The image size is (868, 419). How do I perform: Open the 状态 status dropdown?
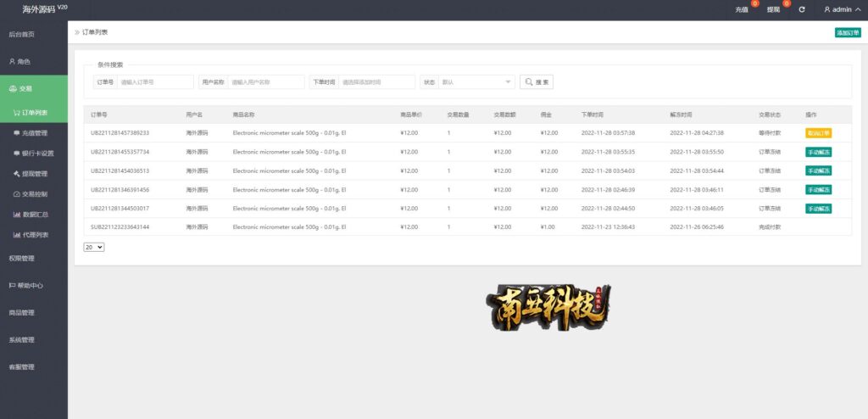pos(476,82)
